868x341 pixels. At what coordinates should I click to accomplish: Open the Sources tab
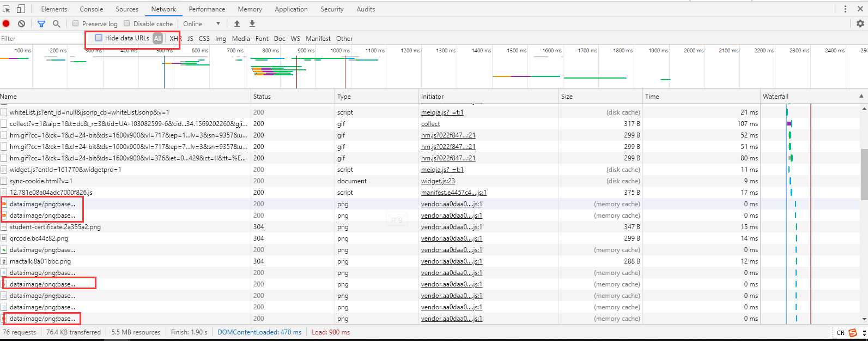(x=127, y=9)
